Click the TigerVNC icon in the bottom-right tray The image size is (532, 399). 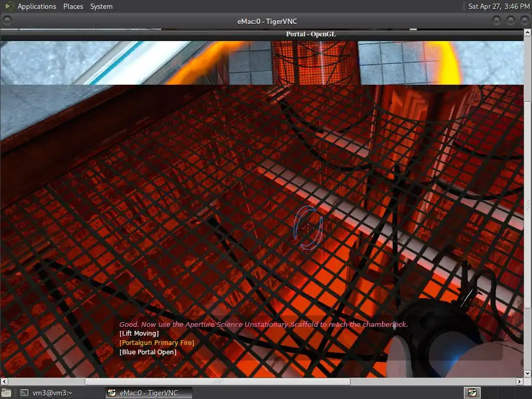point(472,393)
